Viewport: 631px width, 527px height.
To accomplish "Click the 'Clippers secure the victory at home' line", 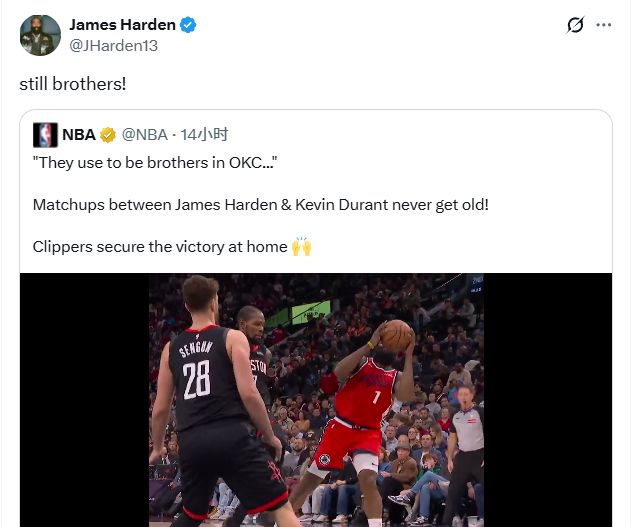I will (160, 247).
